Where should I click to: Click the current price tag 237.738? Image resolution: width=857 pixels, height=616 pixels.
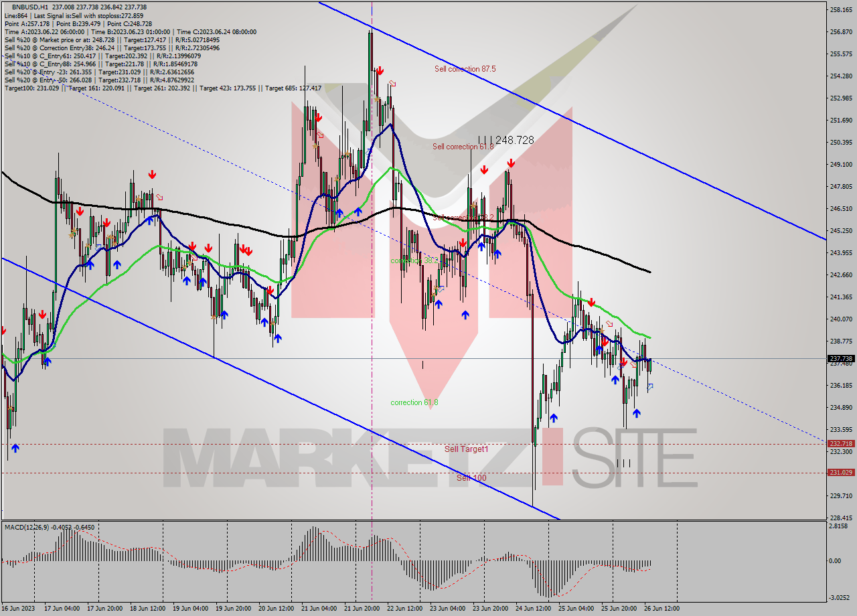[x=841, y=359]
